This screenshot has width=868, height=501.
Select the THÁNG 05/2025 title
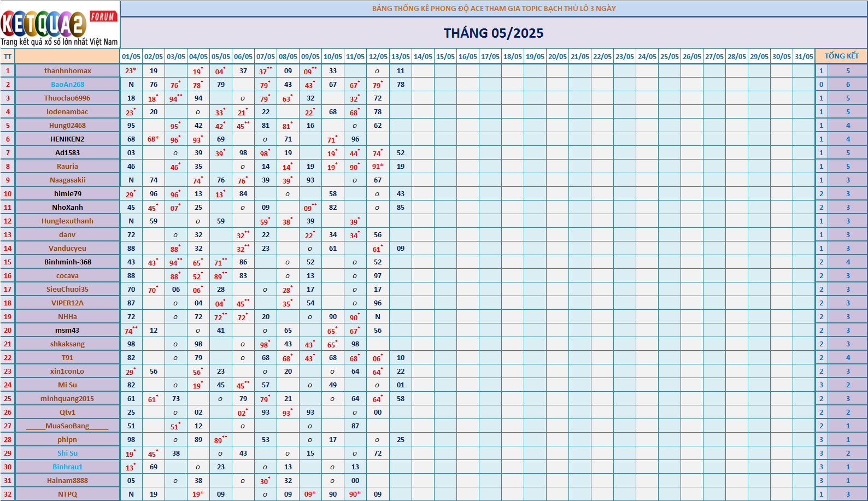tap(494, 33)
